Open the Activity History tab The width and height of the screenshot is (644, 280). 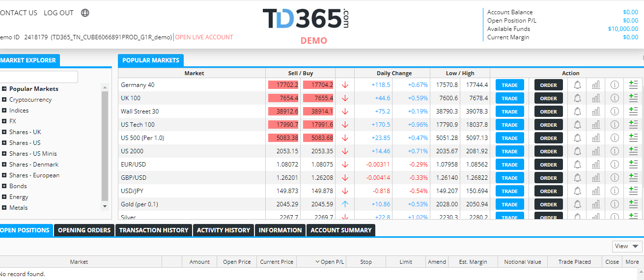coord(224,230)
